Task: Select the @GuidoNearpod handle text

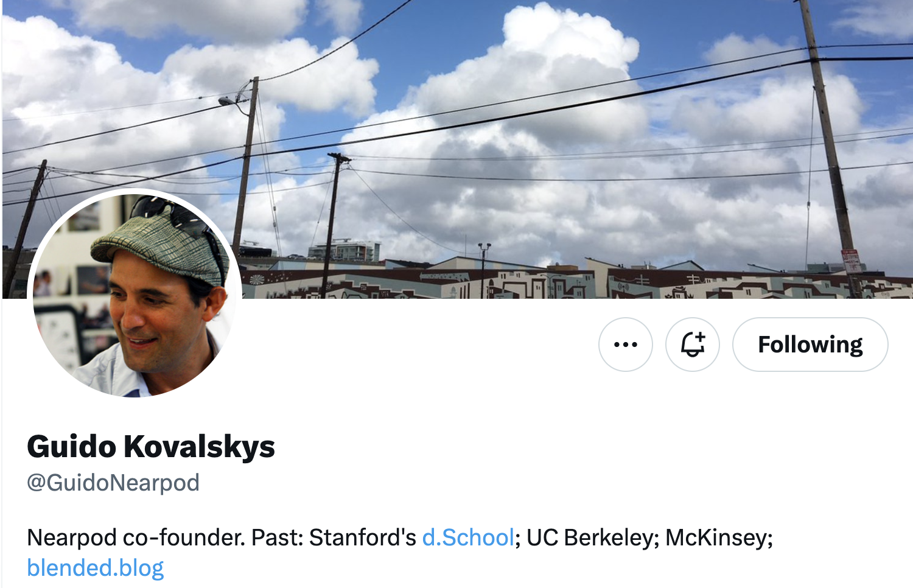Action: coord(113,483)
